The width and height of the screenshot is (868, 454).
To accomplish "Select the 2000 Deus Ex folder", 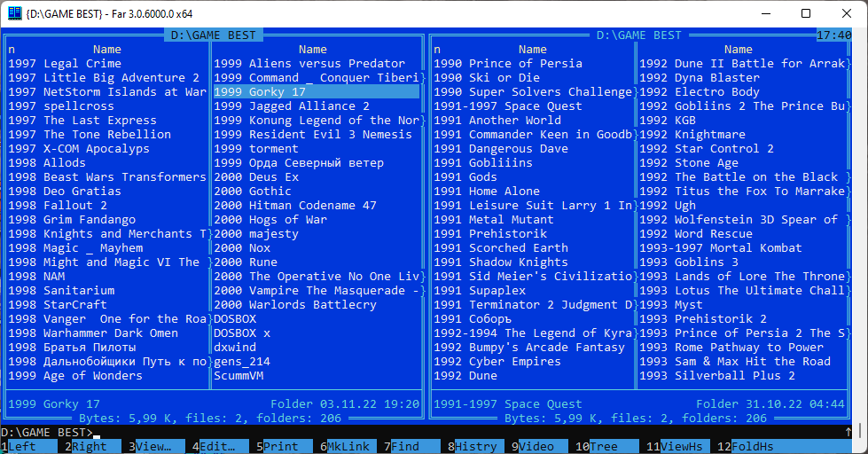I will click(x=256, y=177).
